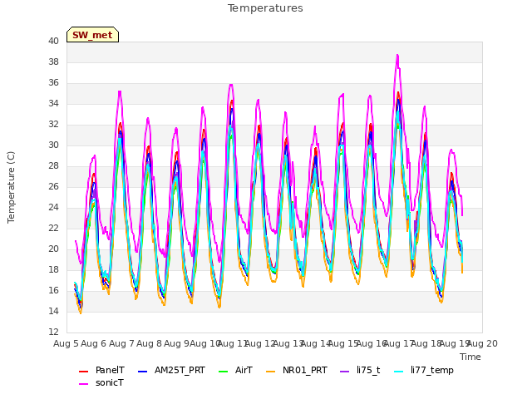Viewport: 532px width, 399px height.
Task: Click the orange NR01_PRT legend color marker
Action: 271,372
